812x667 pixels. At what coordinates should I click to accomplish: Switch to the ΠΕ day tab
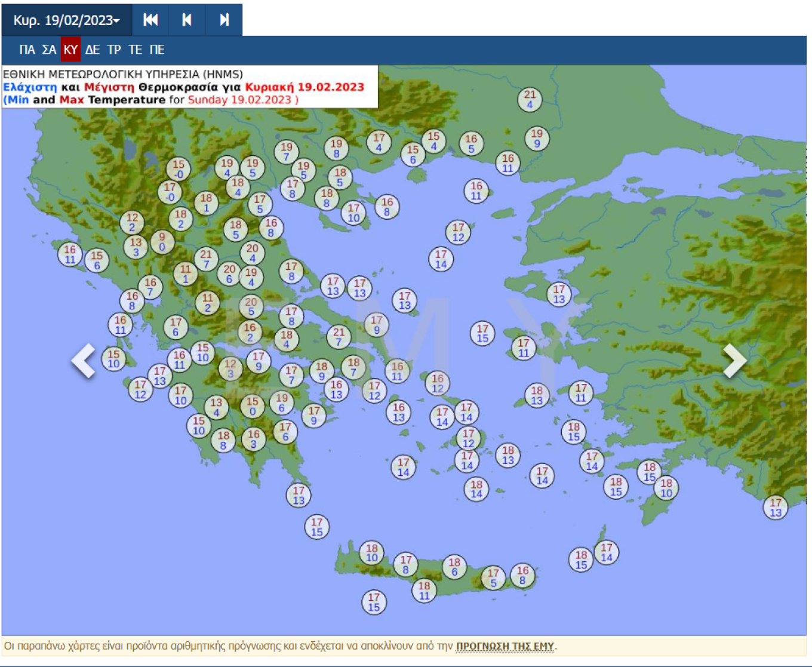157,50
